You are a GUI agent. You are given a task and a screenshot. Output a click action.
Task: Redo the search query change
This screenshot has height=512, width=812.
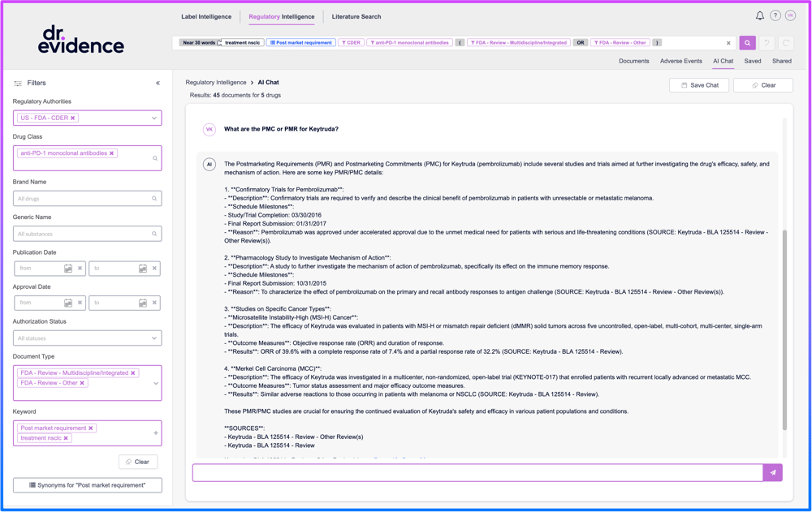[785, 43]
